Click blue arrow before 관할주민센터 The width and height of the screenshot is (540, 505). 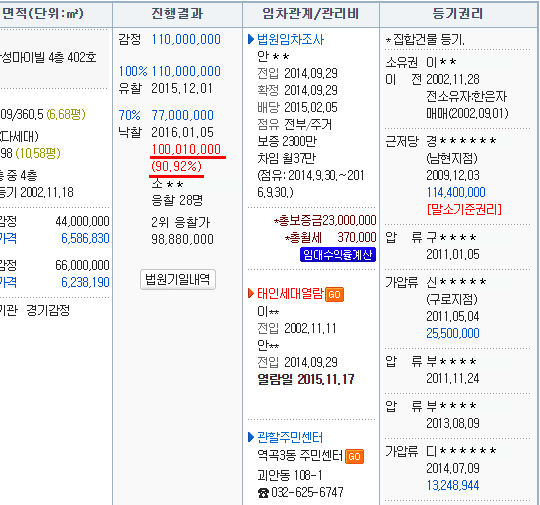point(251,437)
